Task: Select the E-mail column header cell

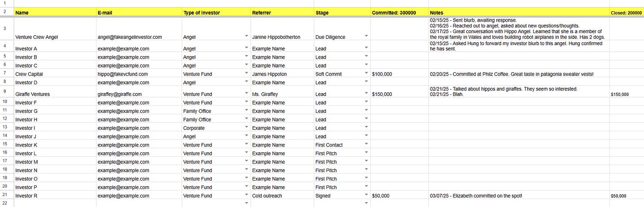Action: tap(139, 12)
